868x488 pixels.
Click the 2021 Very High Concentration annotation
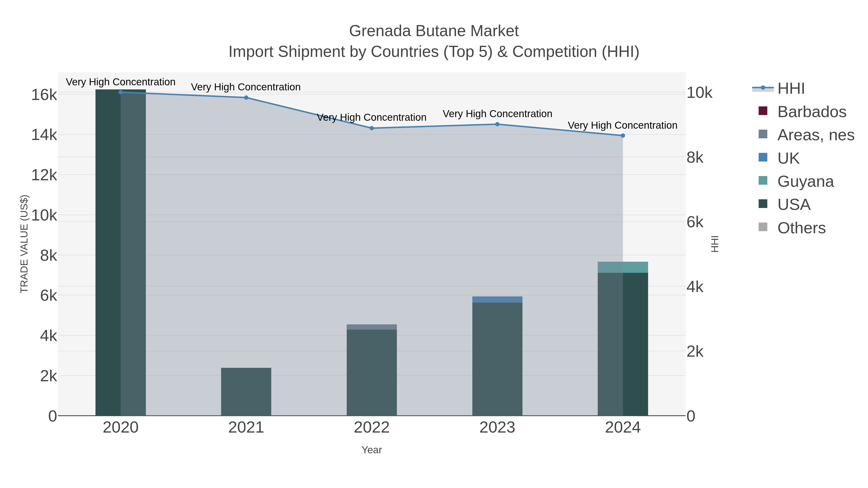click(x=246, y=87)
